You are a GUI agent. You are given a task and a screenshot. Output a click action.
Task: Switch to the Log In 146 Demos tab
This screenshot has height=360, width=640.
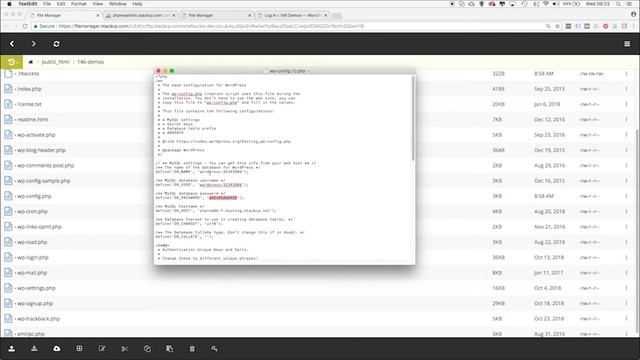click(292, 15)
